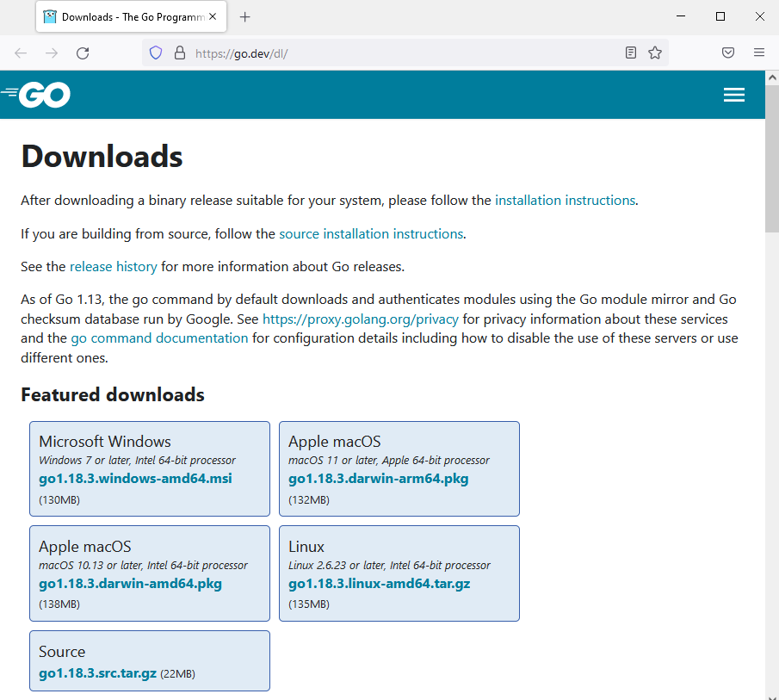The width and height of the screenshot is (779, 700).
Task: Click 'Linux 2.6.23 or later, Intel 64-bit processor'
Action: (x=389, y=566)
